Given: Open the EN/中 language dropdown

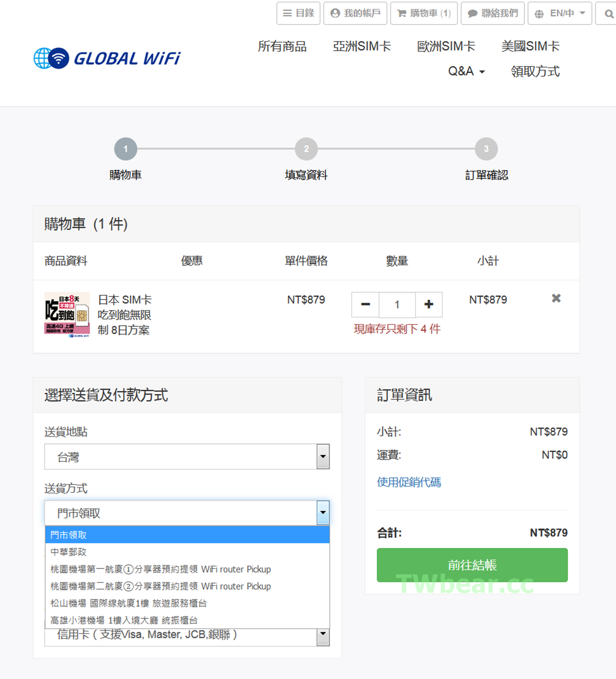Looking at the screenshot, I should tap(559, 13).
